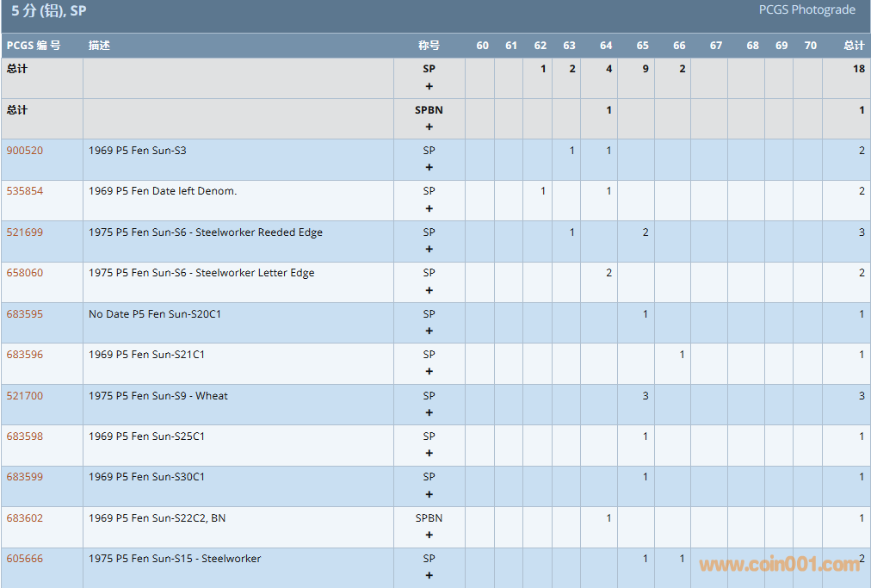871x588 pixels.
Task: Expand plus for Steelworker Reeded Edge row
Action: 429,250
